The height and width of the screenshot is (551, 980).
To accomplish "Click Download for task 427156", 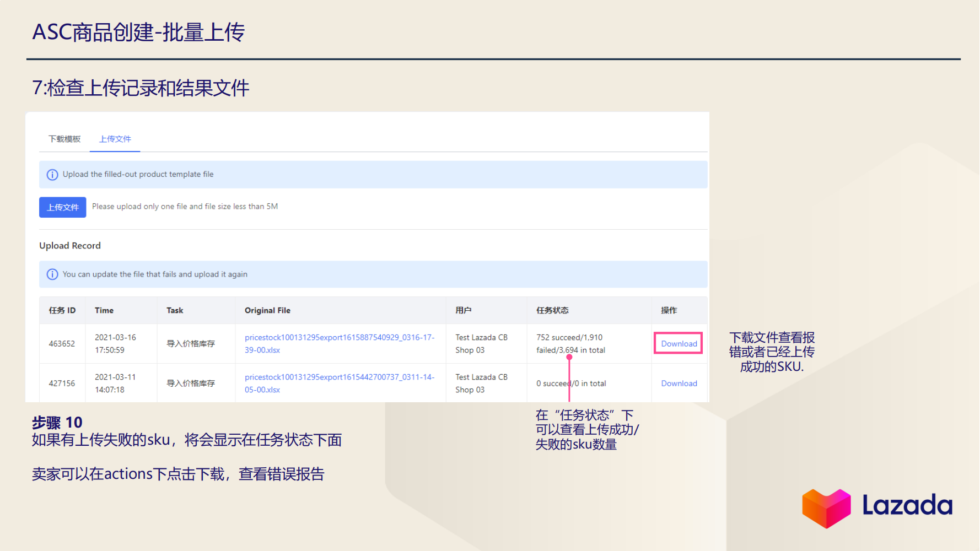I will 679,383.
